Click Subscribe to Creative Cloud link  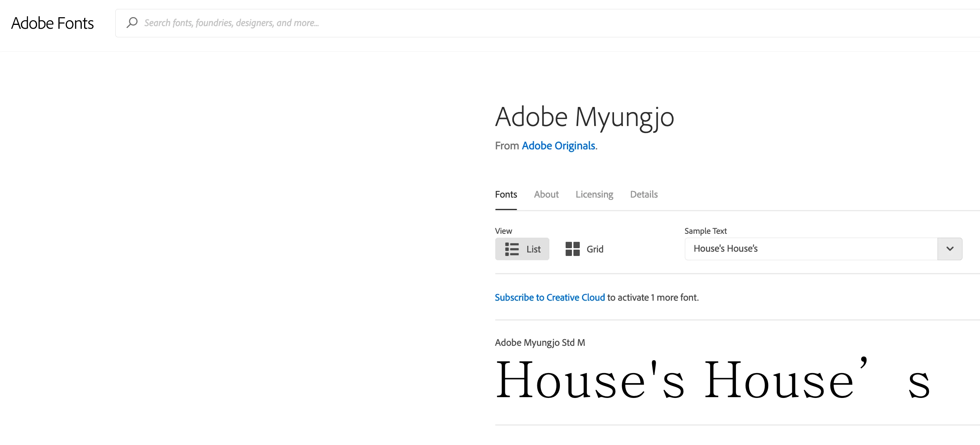pos(550,298)
